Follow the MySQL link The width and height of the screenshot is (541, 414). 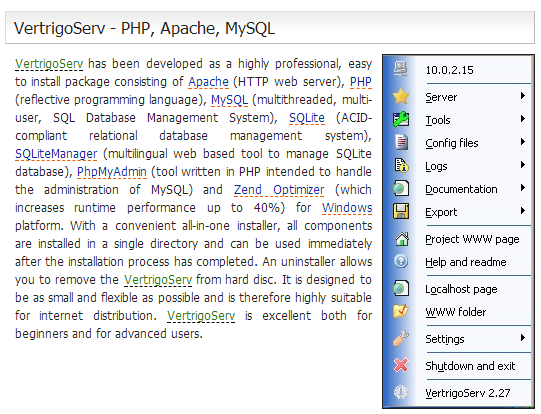(229, 100)
